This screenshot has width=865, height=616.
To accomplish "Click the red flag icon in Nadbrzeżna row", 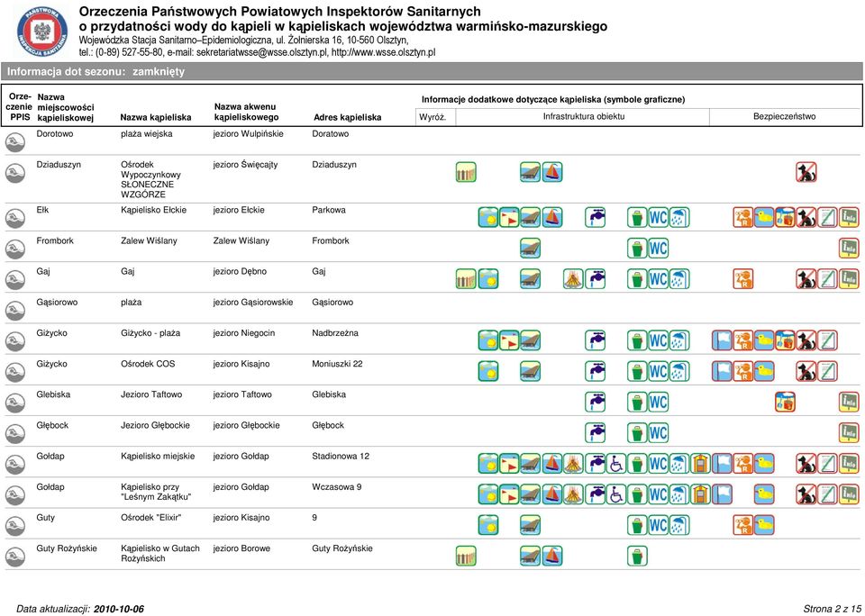I will tap(509, 340).
